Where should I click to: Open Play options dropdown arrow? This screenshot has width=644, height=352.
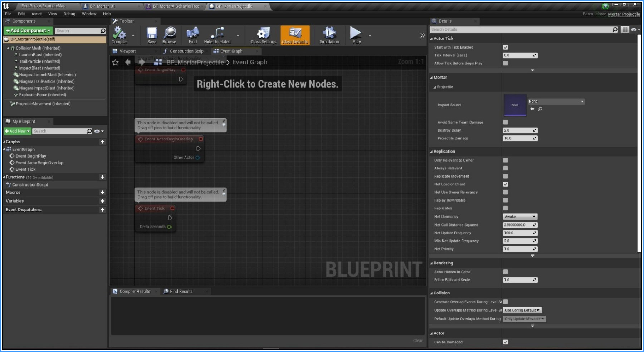(x=370, y=35)
